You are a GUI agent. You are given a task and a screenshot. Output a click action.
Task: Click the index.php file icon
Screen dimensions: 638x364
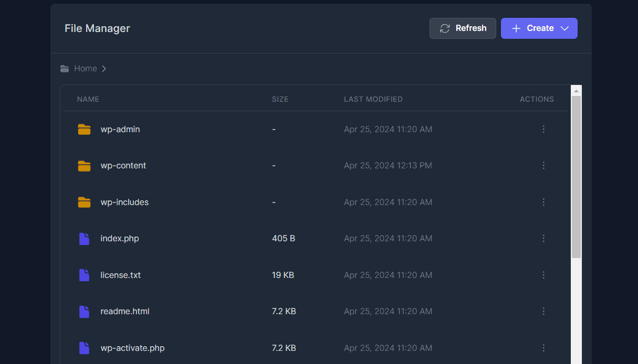point(84,239)
